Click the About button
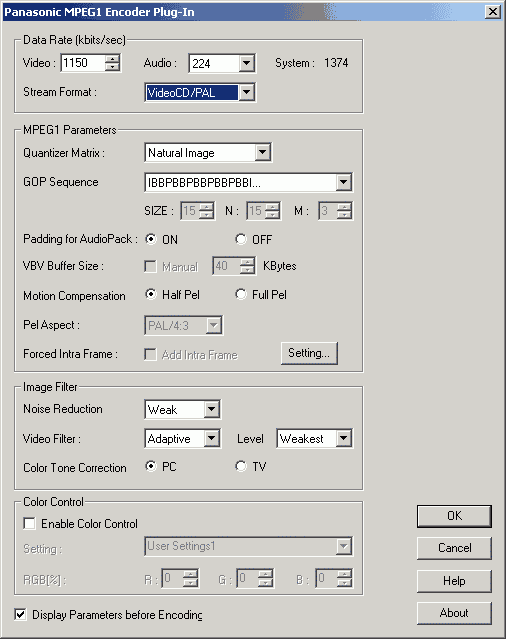Screen dimensions: 506x639 pyautogui.click(x=454, y=613)
